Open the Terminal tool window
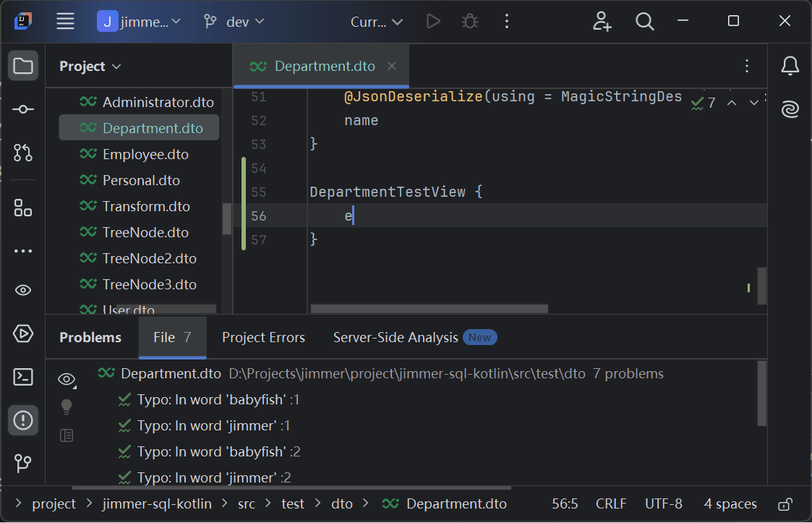Image resolution: width=812 pixels, height=523 pixels. coord(23,376)
